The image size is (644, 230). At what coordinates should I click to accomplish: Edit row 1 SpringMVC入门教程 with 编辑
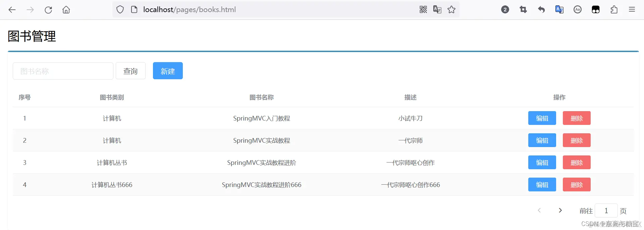(x=542, y=118)
